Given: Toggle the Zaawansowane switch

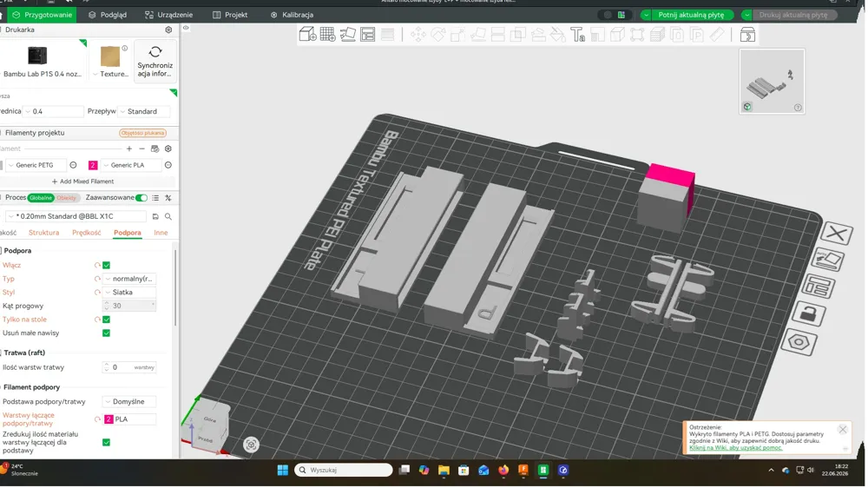Looking at the screenshot, I should (141, 198).
